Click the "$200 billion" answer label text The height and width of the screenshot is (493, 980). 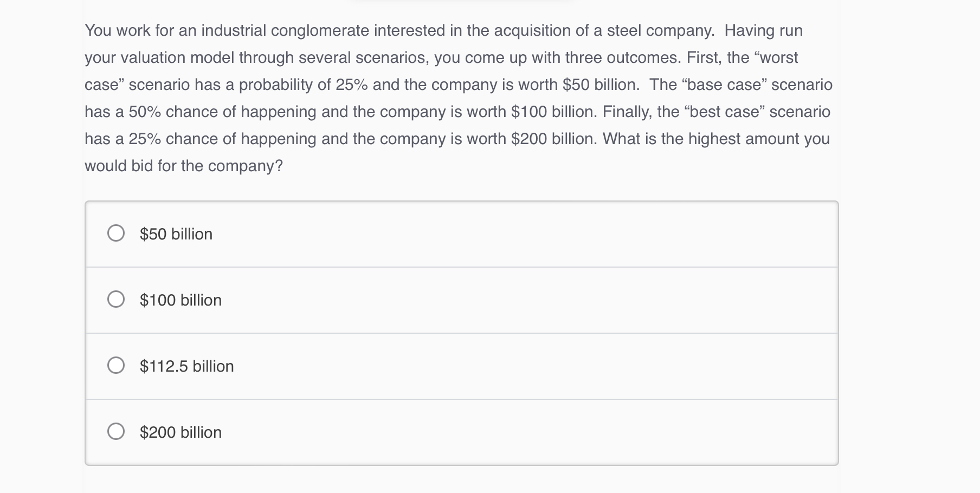pos(181,432)
